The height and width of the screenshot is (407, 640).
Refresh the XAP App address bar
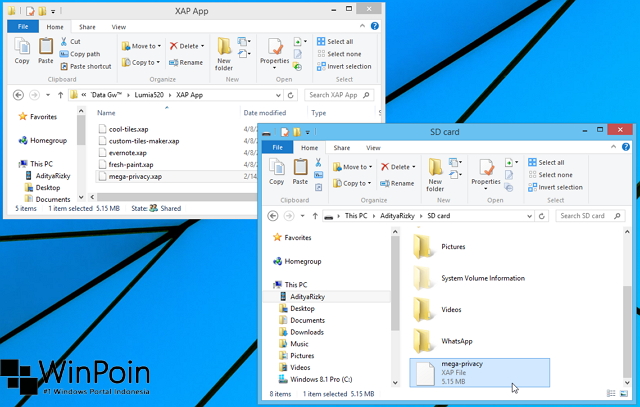pos(291,95)
